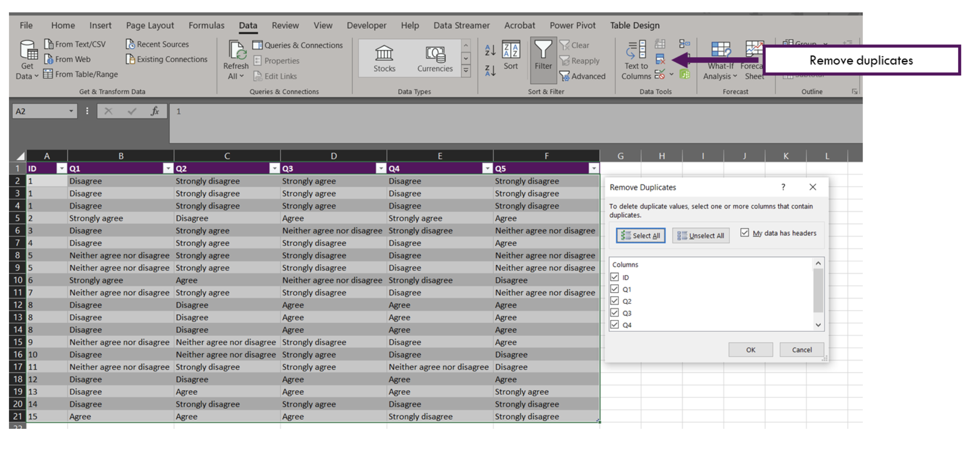Select cell F5 containing Agree

(x=546, y=218)
